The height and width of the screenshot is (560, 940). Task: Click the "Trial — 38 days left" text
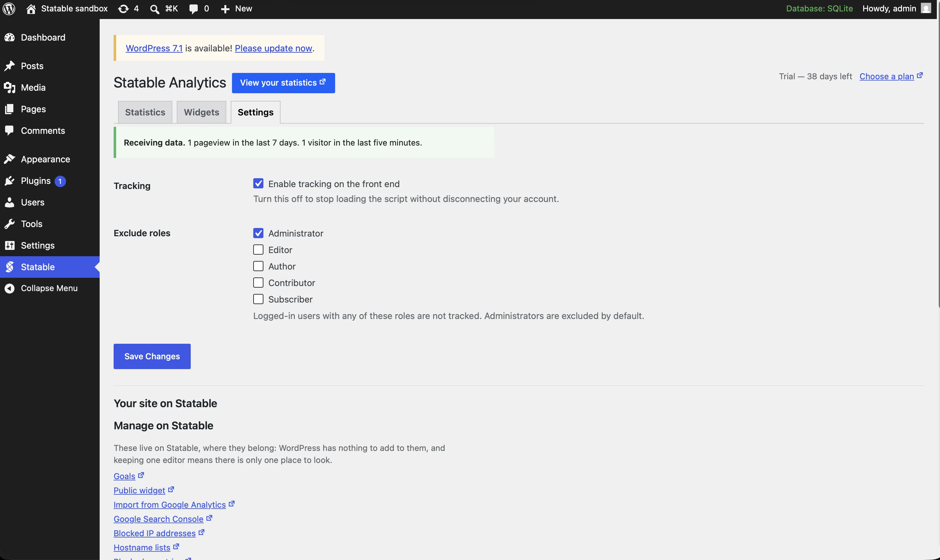815,76
